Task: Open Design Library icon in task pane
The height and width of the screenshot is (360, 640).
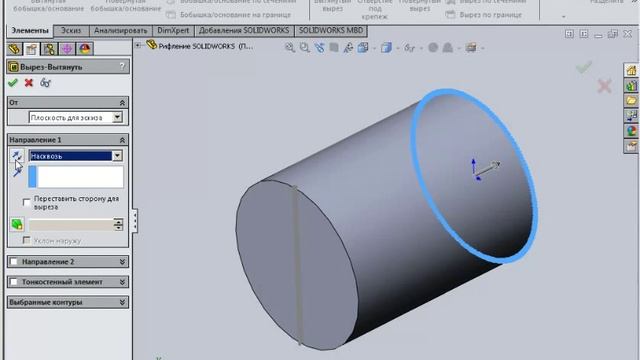Action: click(631, 86)
